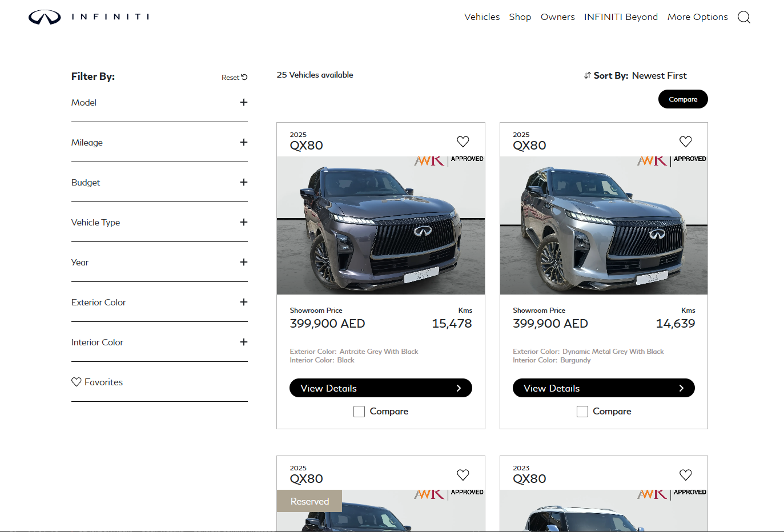This screenshot has height=532, width=784.
Task: Click the INFINITI logo emblem
Action: point(45,17)
